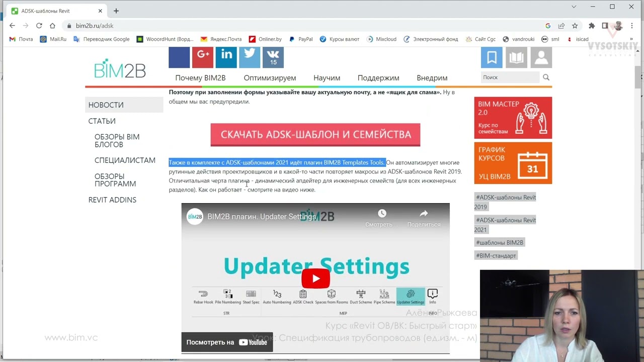The image size is (644, 362).
Task: Click tag '#ADSK-шаблоны Revit 2021'
Action: (x=505, y=225)
